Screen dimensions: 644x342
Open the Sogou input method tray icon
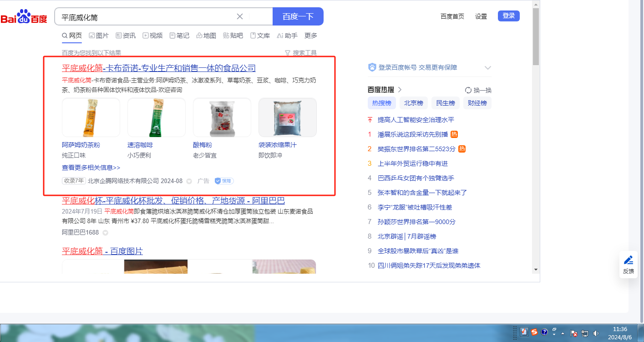tap(534, 332)
